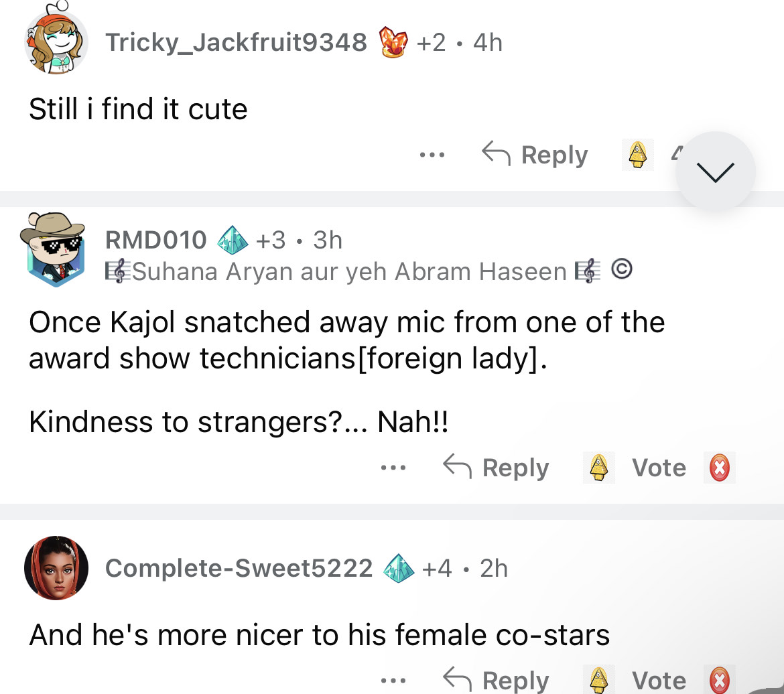Image resolution: width=784 pixels, height=694 pixels.
Task: Tap the diamond badge next to RMD010
Action: click(231, 240)
